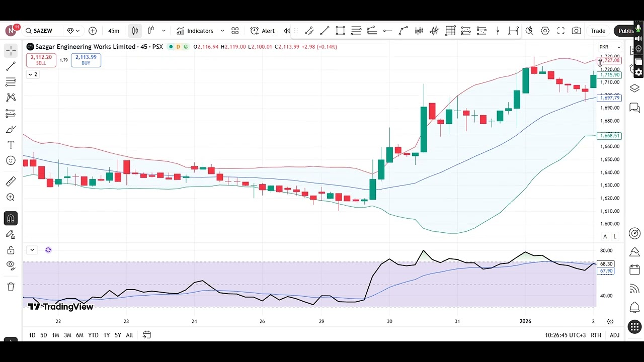644x362 pixels.
Task: Click the bar replay rewind icon
Action: click(x=287, y=31)
